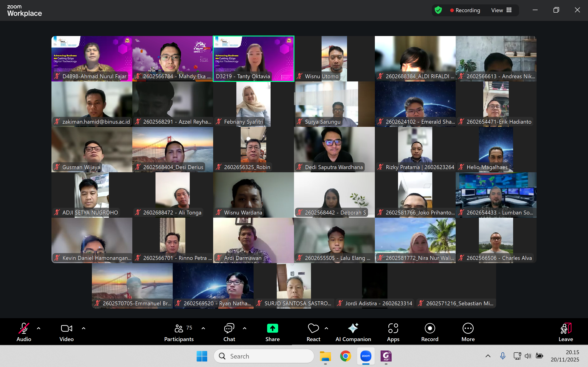Expand reactions menu arrow next to React

point(326,328)
